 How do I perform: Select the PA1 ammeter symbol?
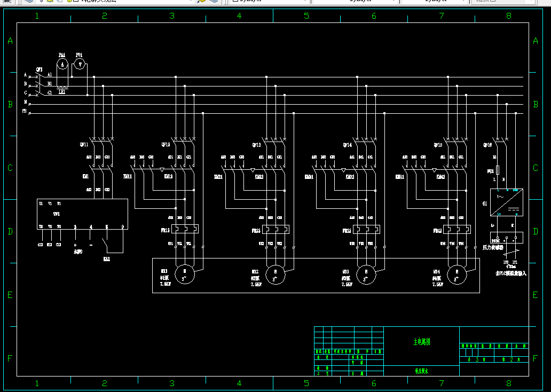click(x=62, y=64)
